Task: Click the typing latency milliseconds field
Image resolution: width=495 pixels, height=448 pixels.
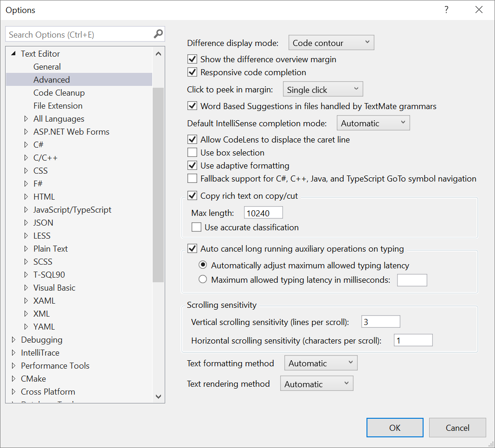Action: [x=412, y=280]
